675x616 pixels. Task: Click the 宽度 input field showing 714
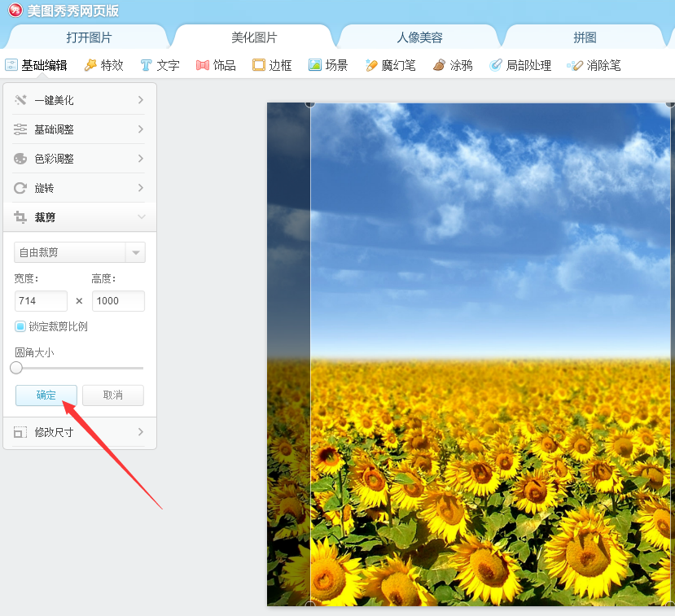tap(41, 301)
